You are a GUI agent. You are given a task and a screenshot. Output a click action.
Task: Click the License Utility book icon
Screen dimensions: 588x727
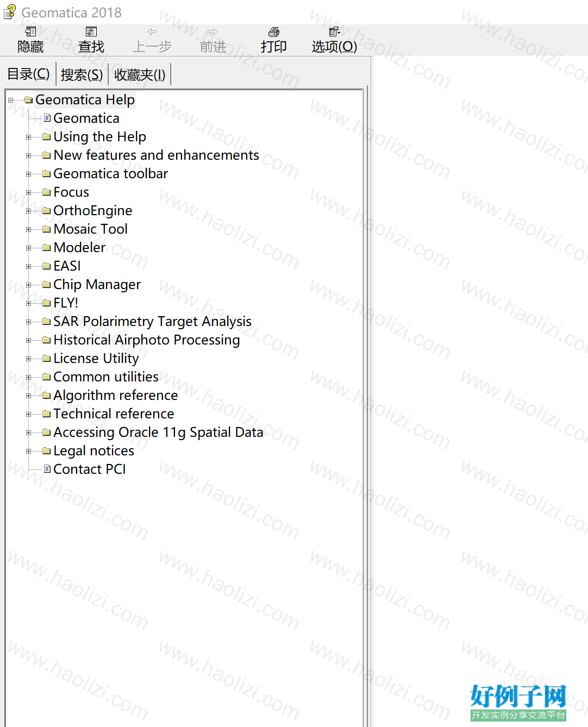tap(47, 359)
